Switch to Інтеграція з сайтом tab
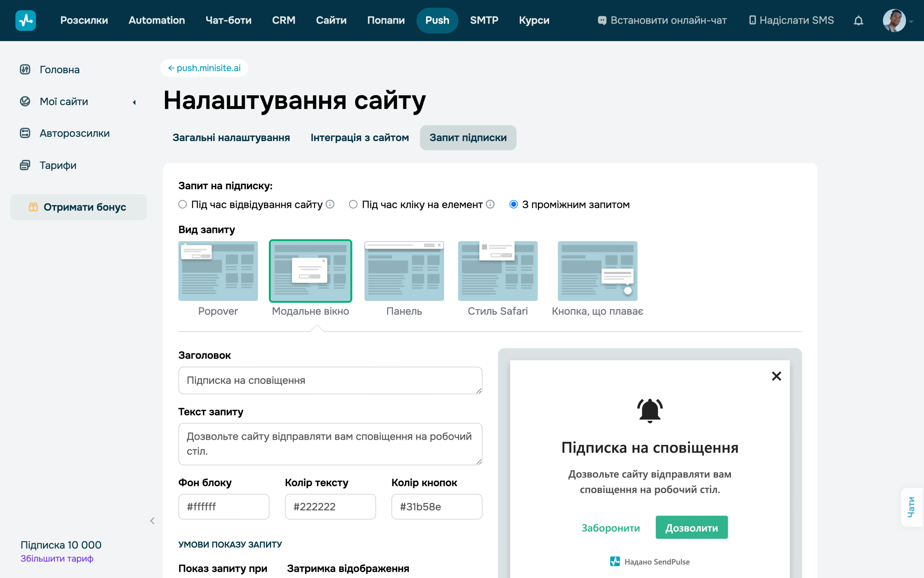The height and width of the screenshot is (578, 924). point(360,138)
